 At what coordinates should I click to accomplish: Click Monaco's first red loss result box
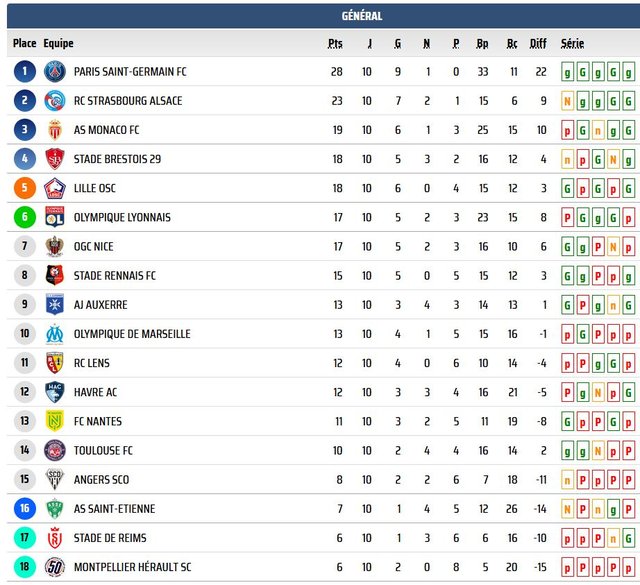[567, 130]
